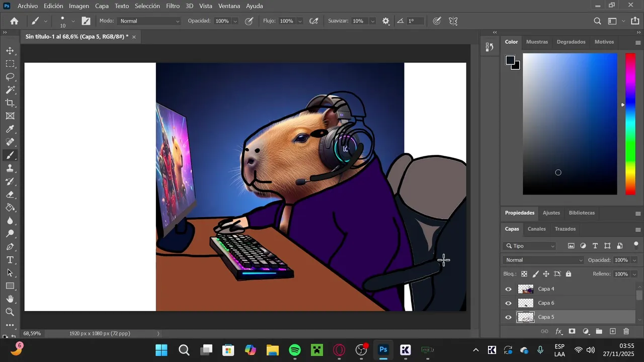Viewport: 644px width, 362px height.
Task: Open the Filtro menu
Action: pos(173,6)
